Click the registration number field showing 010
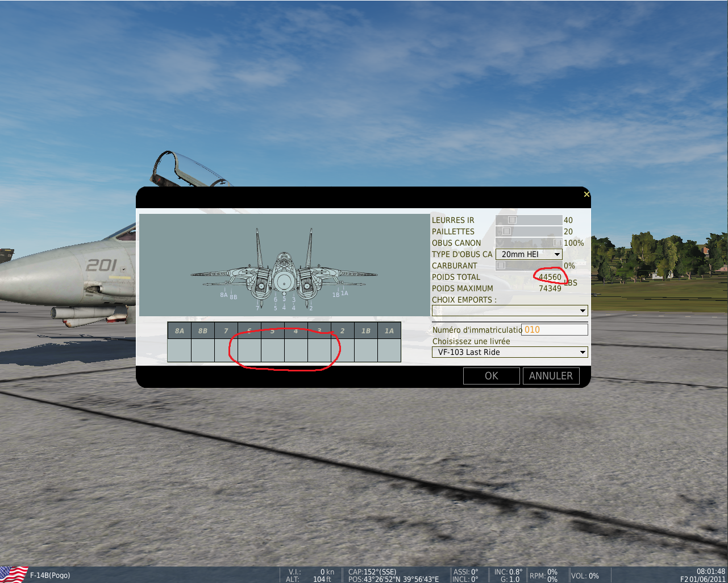The height and width of the screenshot is (583, 728). [555, 329]
